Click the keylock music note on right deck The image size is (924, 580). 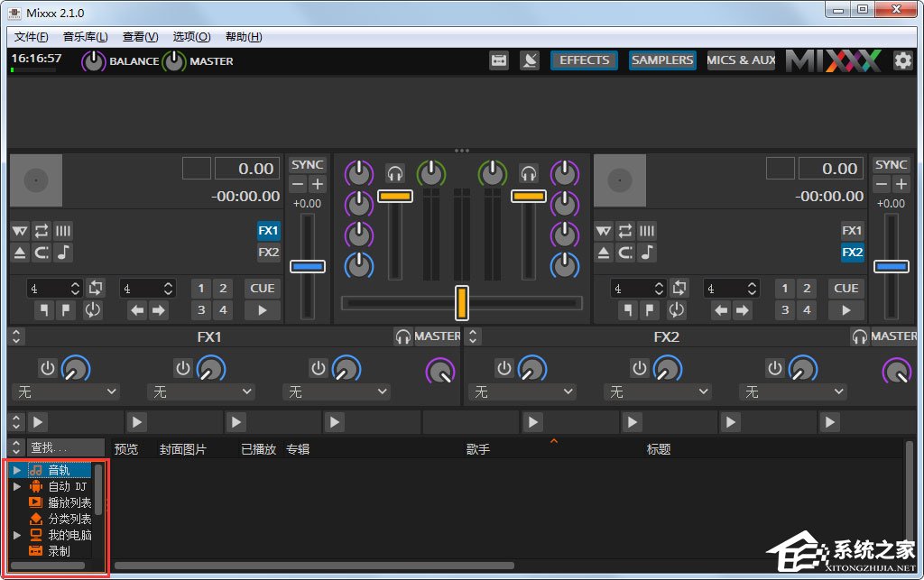pyautogui.click(x=647, y=253)
